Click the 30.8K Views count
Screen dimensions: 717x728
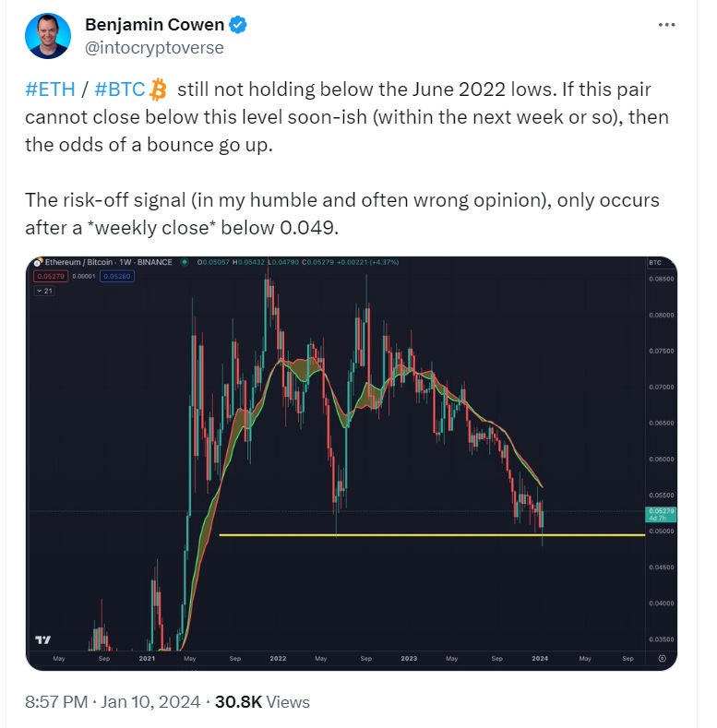(x=262, y=701)
